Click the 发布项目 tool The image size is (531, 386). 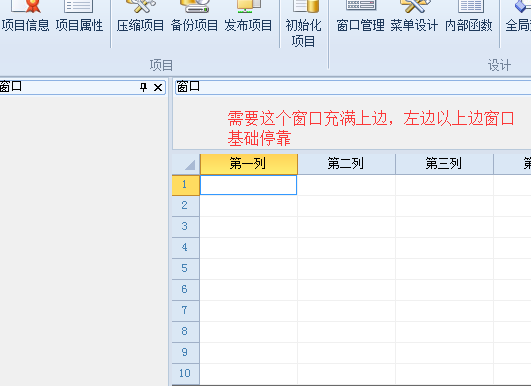(248, 17)
